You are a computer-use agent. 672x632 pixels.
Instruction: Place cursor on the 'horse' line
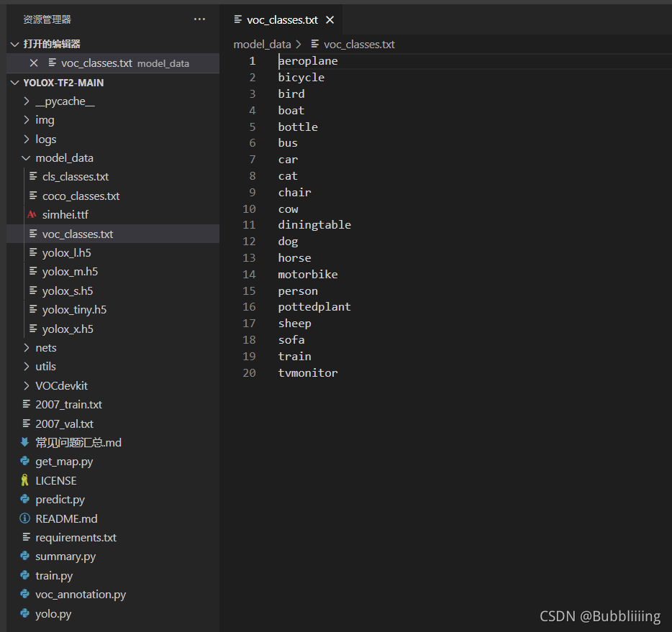(294, 258)
